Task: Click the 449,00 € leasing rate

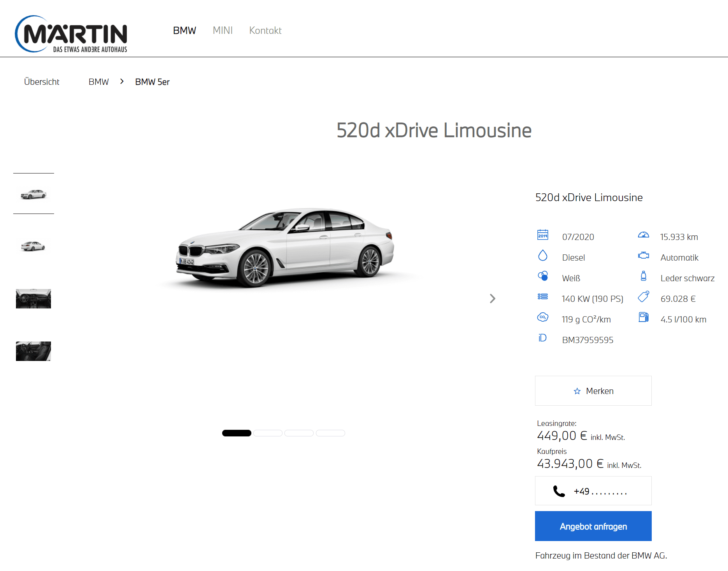Action: pos(562,436)
